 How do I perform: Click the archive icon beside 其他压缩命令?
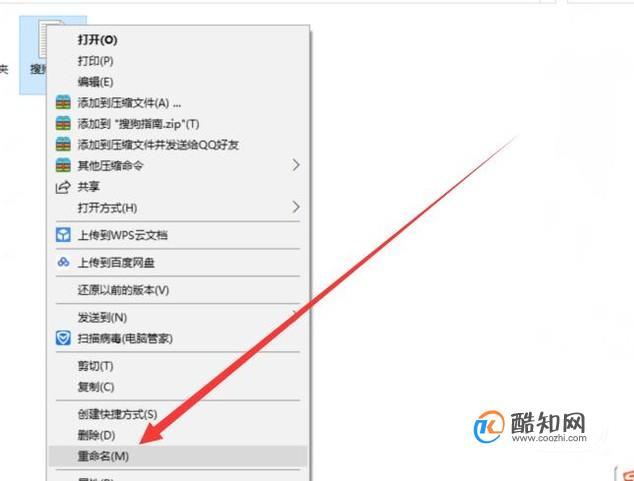coord(63,165)
